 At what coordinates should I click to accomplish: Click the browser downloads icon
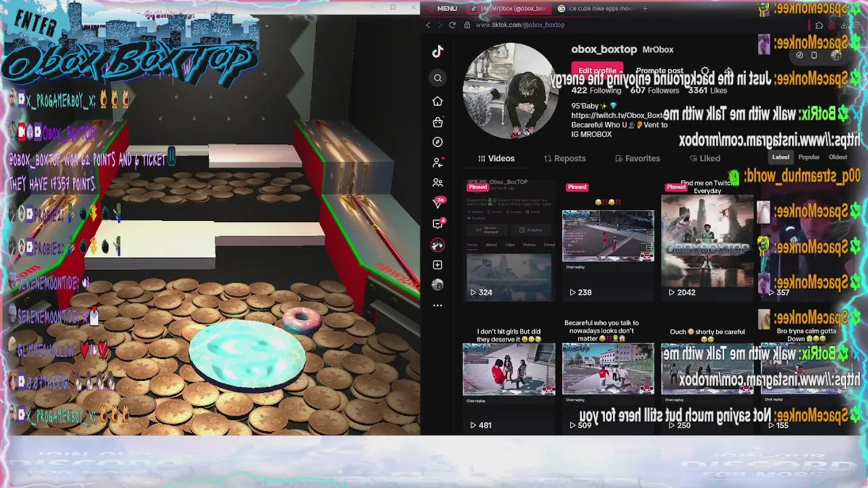tap(843, 25)
